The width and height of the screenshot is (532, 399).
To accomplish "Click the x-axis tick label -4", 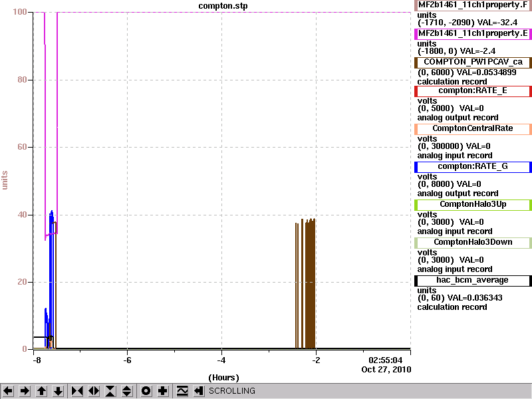I will (221, 360).
